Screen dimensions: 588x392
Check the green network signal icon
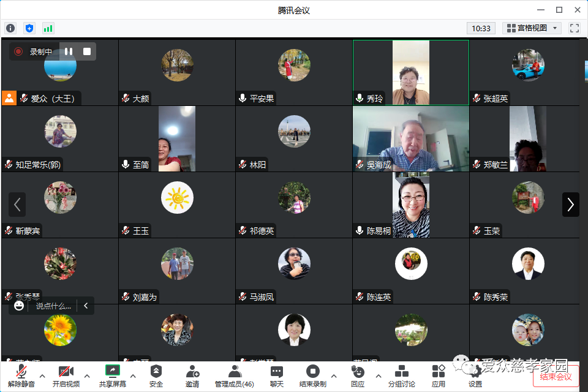48,28
